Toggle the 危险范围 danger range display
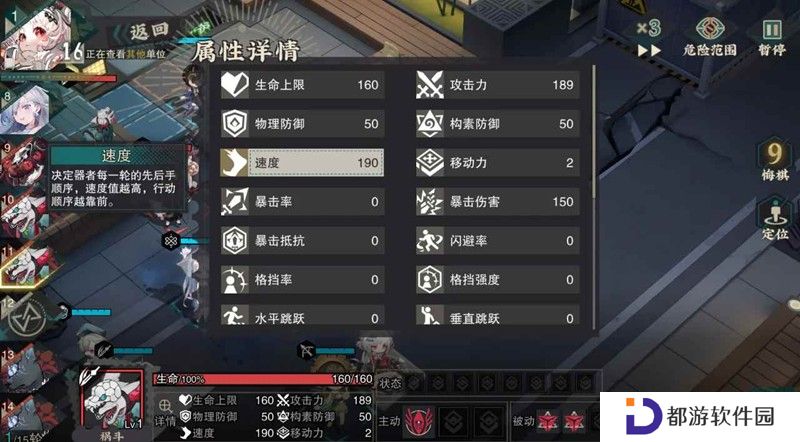800x442 pixels. (x=710, y=36)
